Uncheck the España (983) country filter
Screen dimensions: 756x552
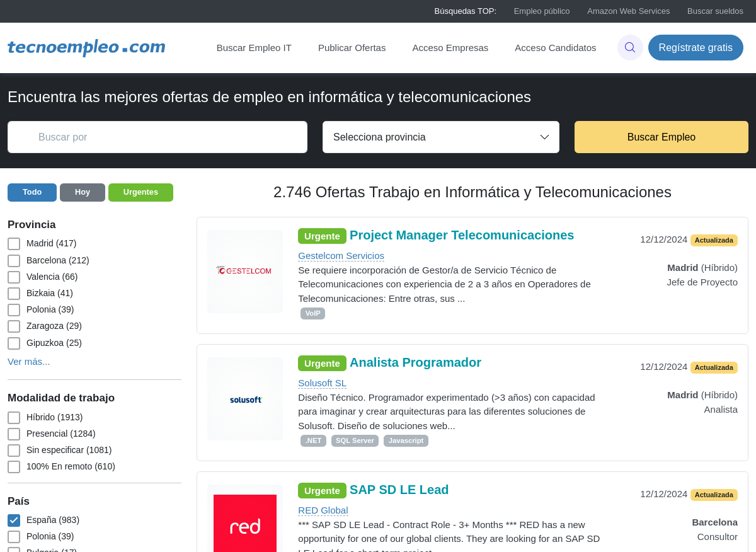14,520
